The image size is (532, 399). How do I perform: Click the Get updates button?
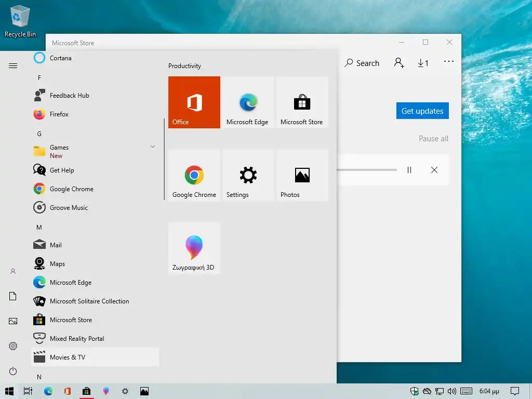click(422, 111)
